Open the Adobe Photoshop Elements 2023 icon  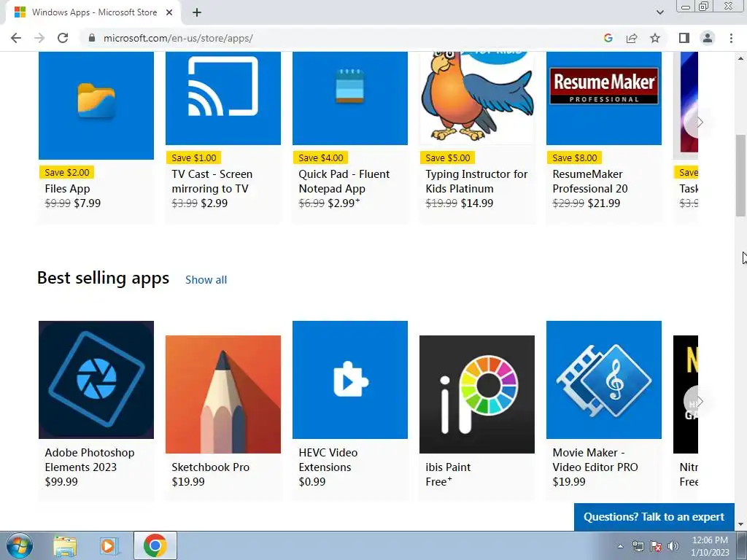tap(96, 379)
